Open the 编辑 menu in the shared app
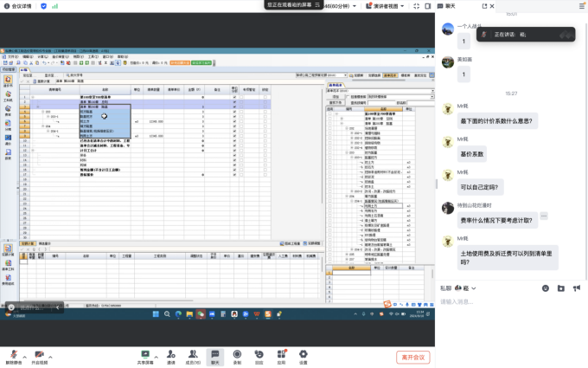The height and width of the screenshot is (368, 588). click(28, 56)
